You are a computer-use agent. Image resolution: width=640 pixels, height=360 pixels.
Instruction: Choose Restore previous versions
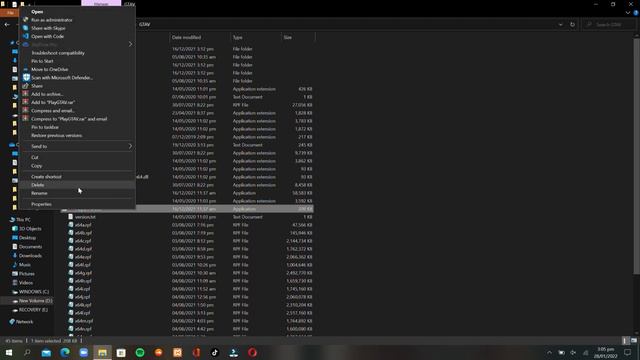coord(57,135)
